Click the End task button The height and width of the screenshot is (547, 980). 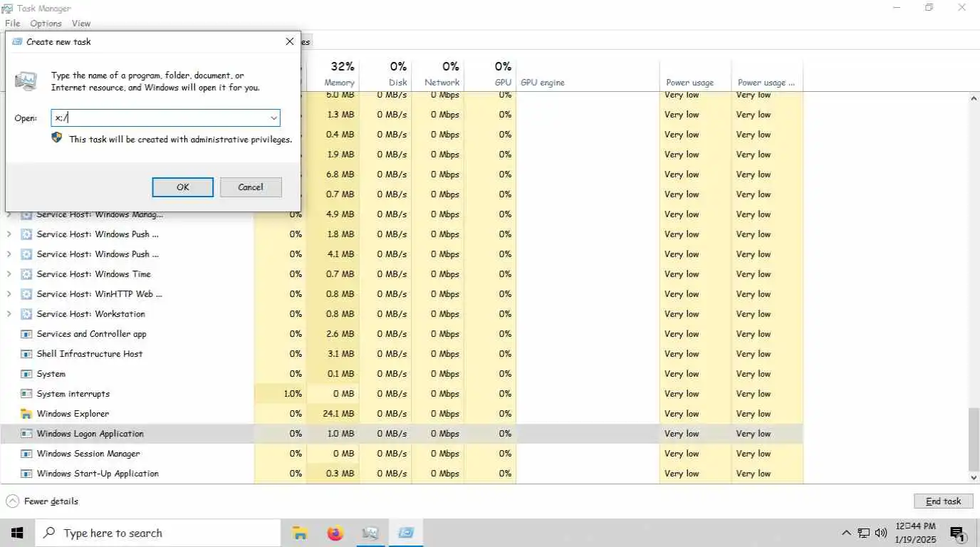tap(943, 501)
